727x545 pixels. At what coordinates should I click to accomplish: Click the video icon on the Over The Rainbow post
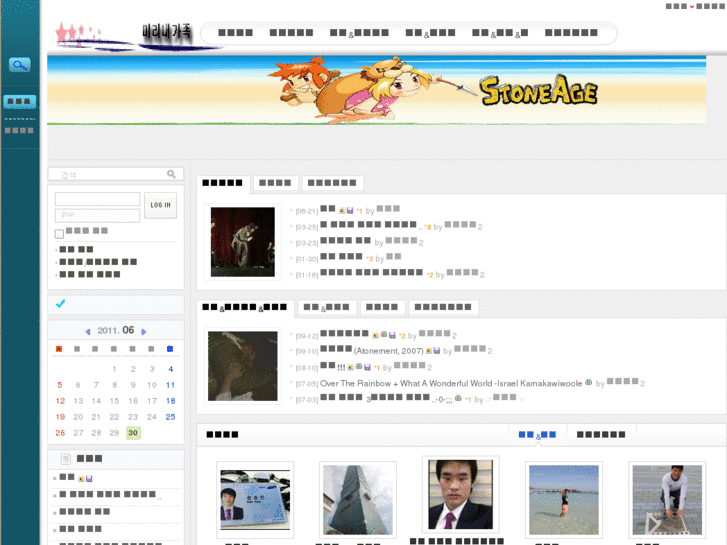click(x=588, y=382)
